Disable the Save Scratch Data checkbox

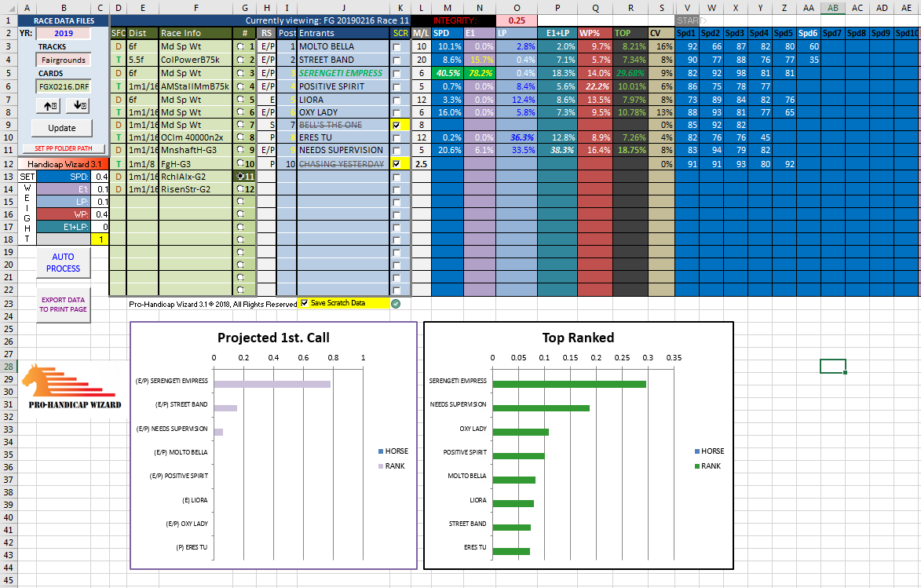click(x=305, y=303)
